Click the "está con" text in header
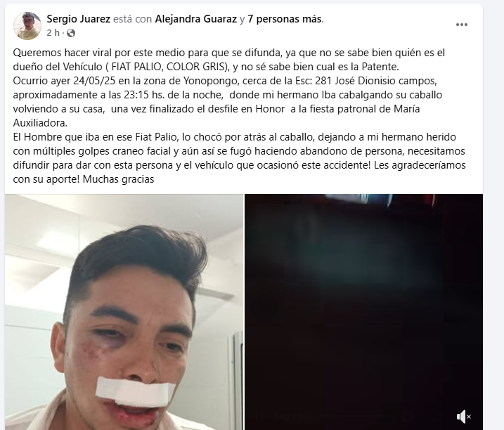The height and width of the screenshot is (430, 504). [x=133, y=19]
